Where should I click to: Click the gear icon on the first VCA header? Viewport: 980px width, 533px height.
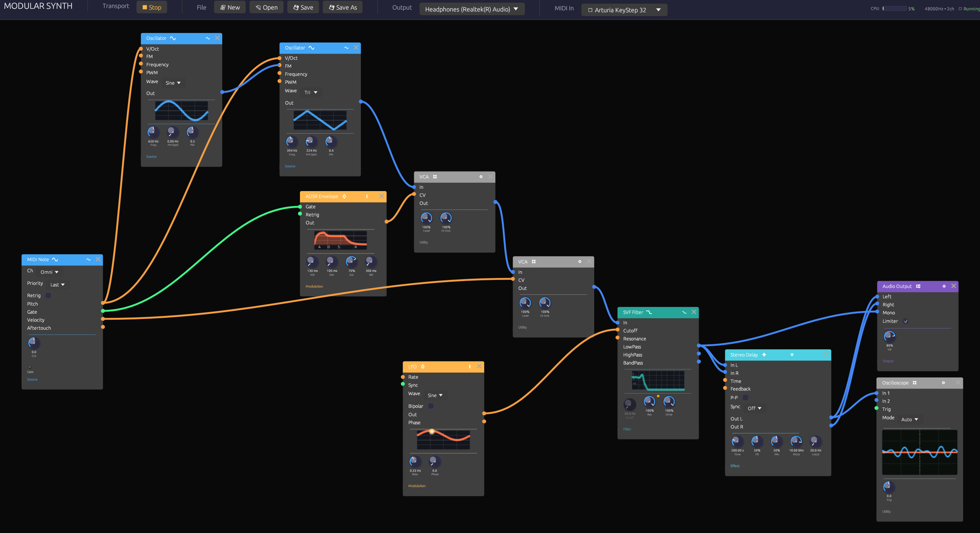pyautogui.click(x=481, y=177)
